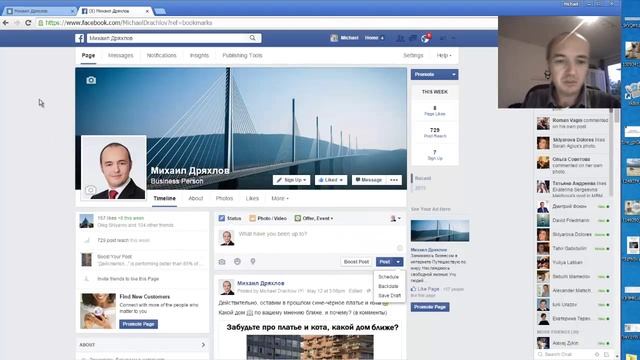Click the Message button on cover
Image resolution: width=640 pixels, height=360 pixels.
tap(369, 180)
